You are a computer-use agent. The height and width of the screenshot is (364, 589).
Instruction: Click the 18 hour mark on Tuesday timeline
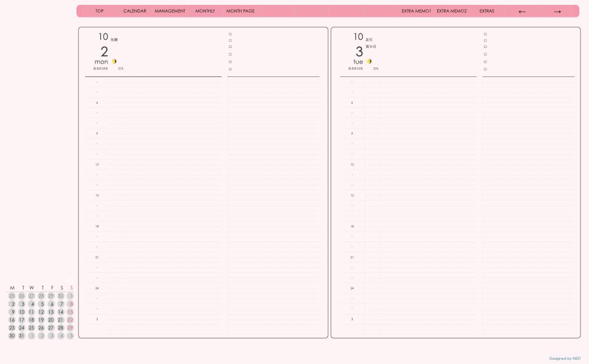pyautogui.click(x=352, y=226)
